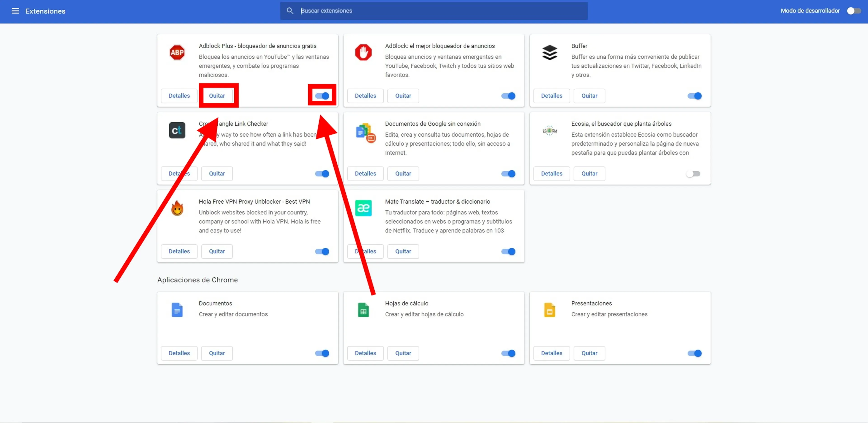
Task: Click Quitar on the Hola Free VPN card
Action: click(x=217, y=251)
